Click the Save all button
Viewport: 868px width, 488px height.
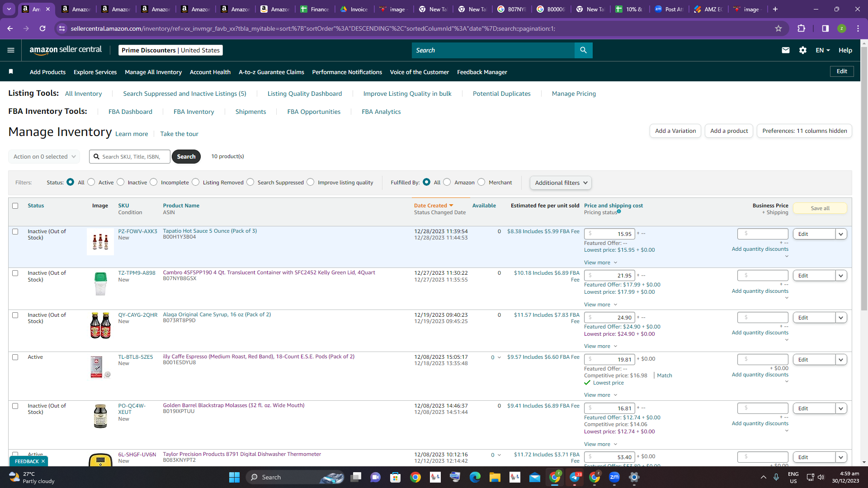tap(820, 208)
